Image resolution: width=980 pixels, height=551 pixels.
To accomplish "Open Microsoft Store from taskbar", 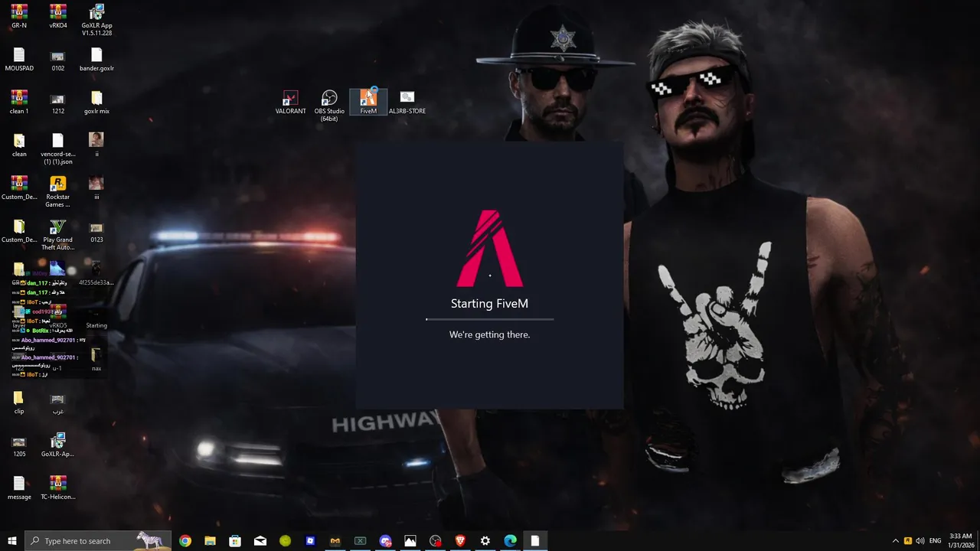I will click(235, 541).
